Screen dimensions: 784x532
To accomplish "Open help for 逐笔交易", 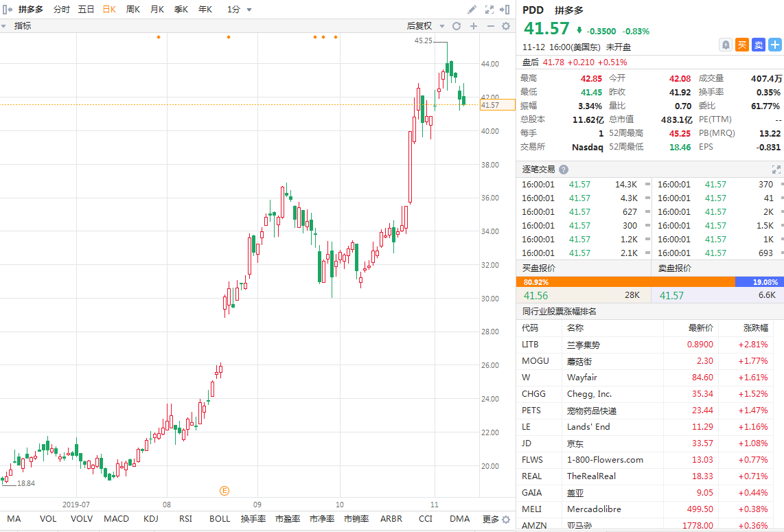I will [x=564, y=170].
